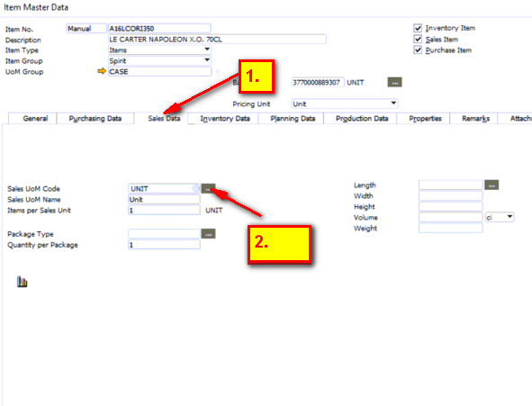Expand the Item Type dropdown
Image resolution: width=532 pixels, height=406 pixels.
(207, 50)
